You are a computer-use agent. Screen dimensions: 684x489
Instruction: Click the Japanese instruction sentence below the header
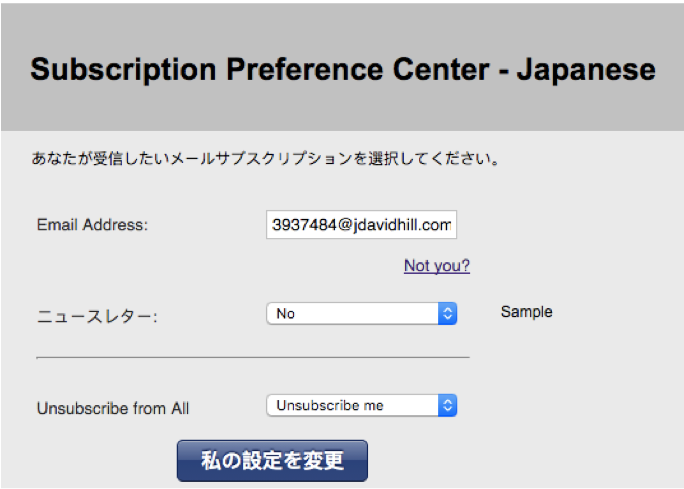point(266,159)
